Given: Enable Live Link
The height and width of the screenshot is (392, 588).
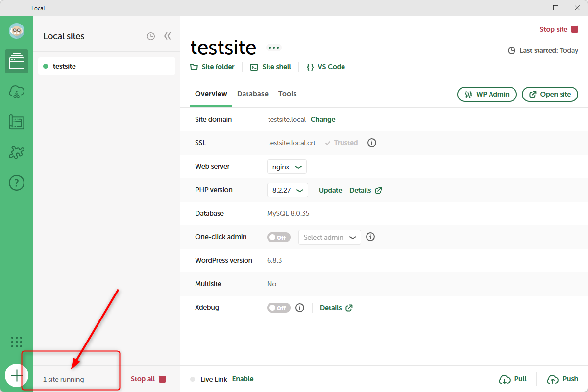Looking at the screenshot, I should [x=243, y=379].
